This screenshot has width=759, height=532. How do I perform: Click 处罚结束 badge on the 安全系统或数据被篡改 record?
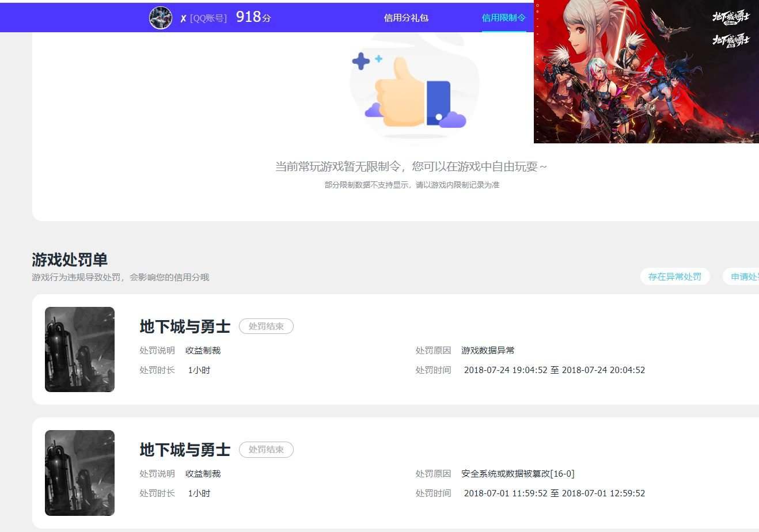pyautogui.click(x=266, y=450)
